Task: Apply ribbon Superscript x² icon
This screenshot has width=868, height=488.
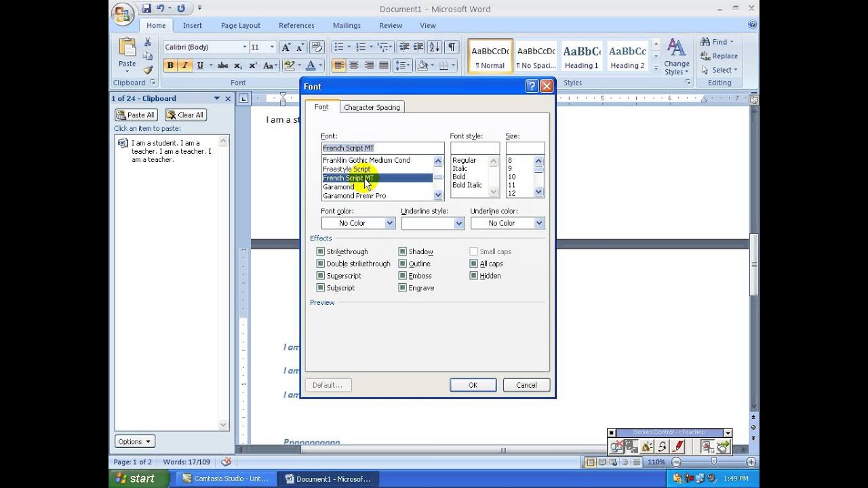Action: 253,66
